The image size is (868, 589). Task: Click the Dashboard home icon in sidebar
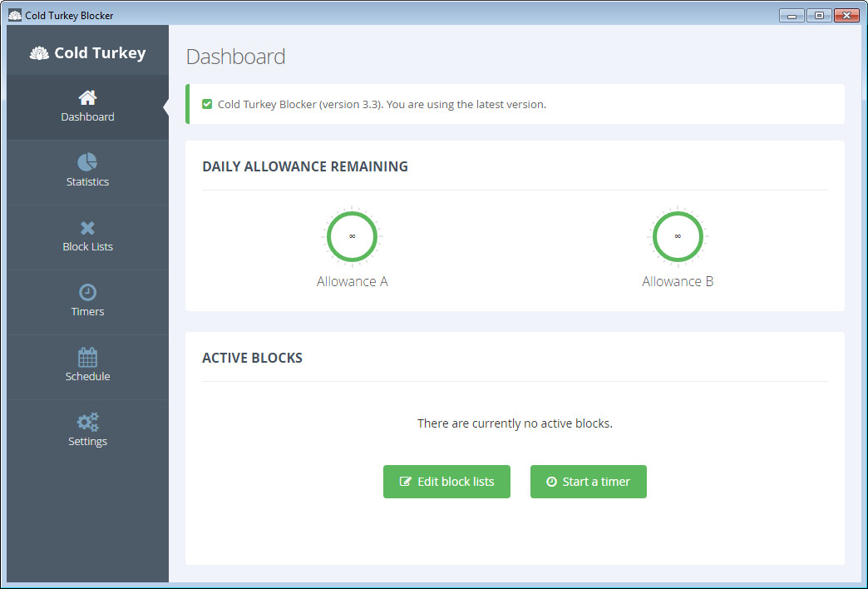click(x=87, y=98)
